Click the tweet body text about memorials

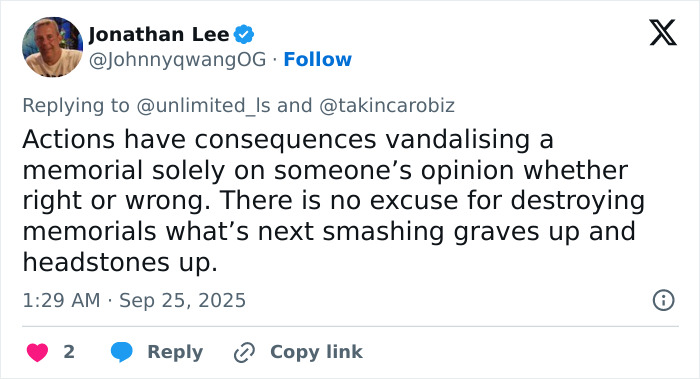pos(333,200)
